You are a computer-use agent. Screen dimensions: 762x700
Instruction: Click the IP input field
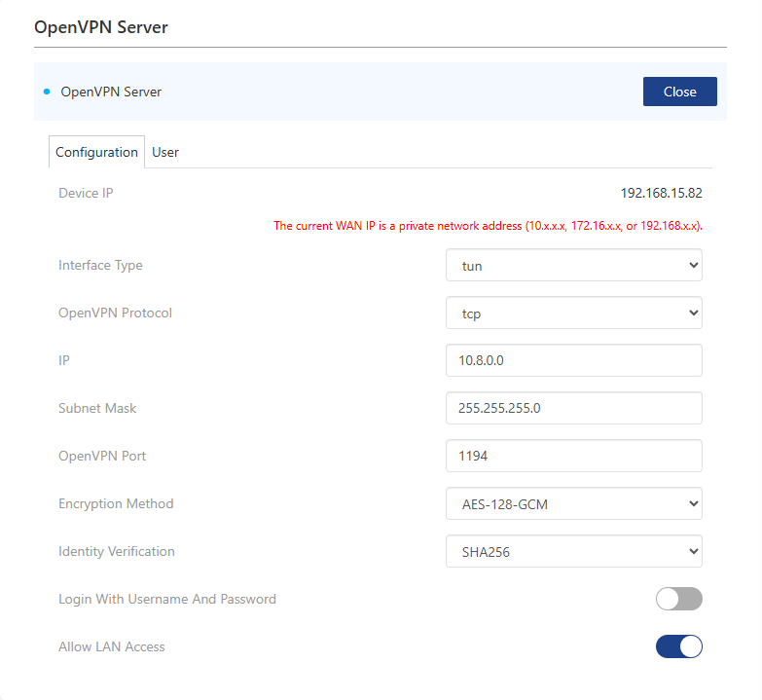tap(574, 360)
